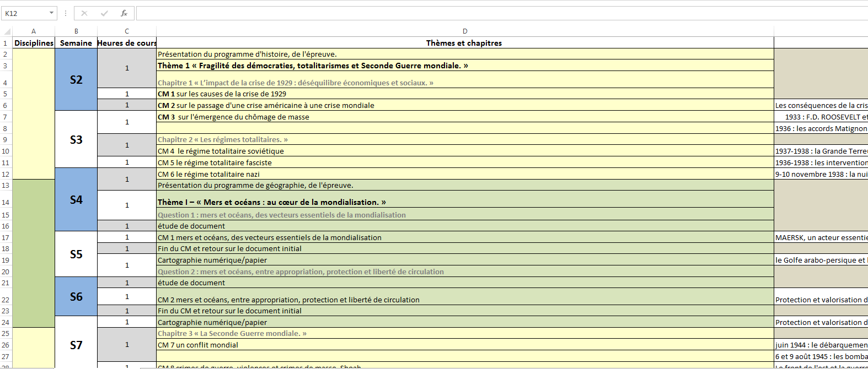This screenshot has width=868, height=369.
Task: Click the hours value 1 in row 11
Action: [127, 162]
